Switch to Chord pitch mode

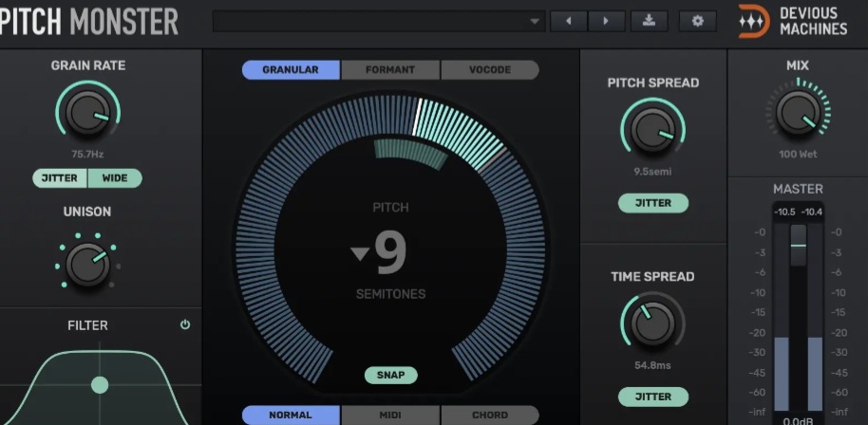(490, 416)
